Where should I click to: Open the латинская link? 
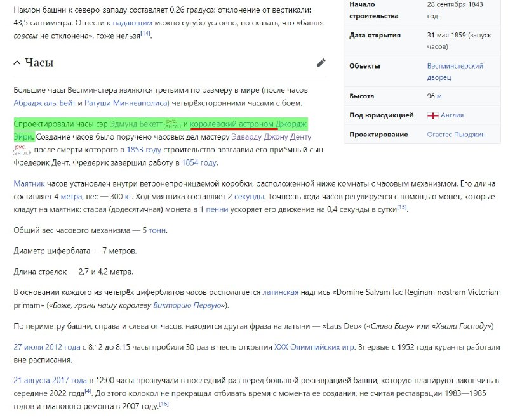click(280, 292)
